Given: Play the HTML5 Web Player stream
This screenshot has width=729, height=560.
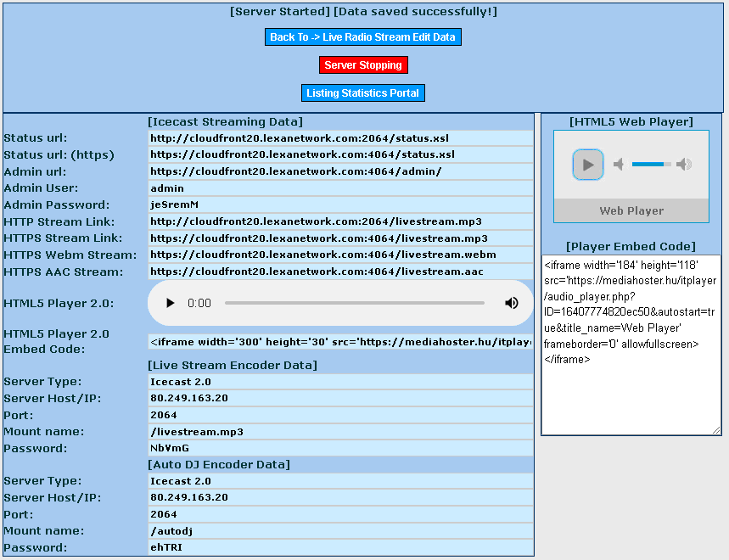Looking at the screenshot, I should (x=587, y=165).
